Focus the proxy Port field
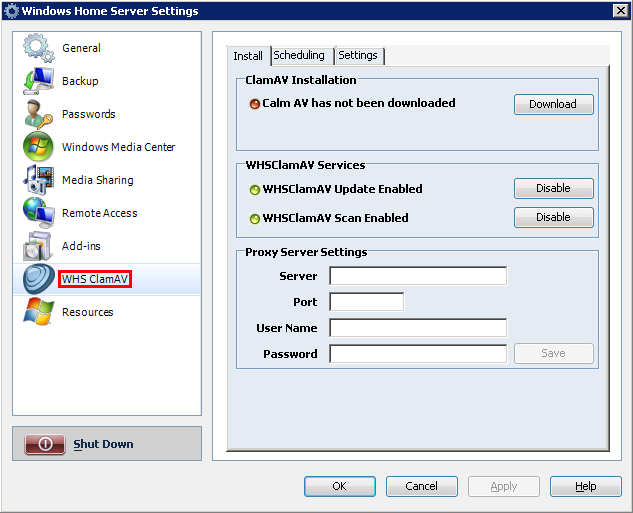633x513 pixels. pyautogui.click(x=366, y=302)
